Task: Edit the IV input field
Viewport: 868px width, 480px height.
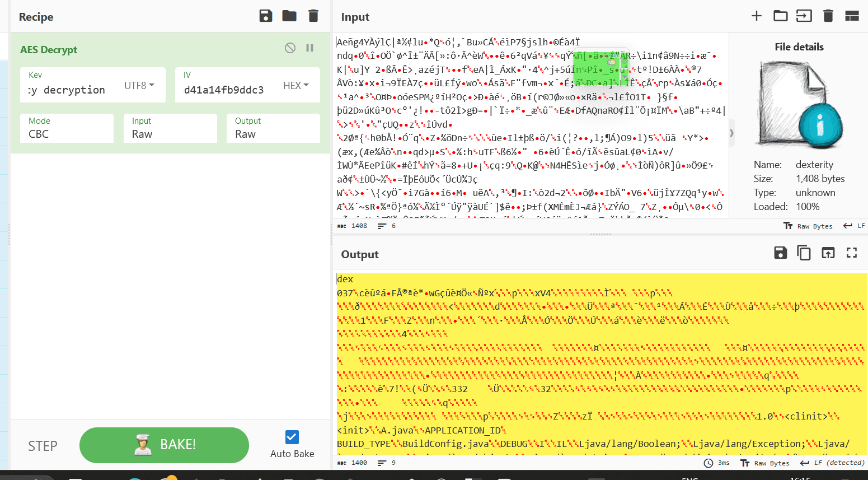Action: [223, 90]
